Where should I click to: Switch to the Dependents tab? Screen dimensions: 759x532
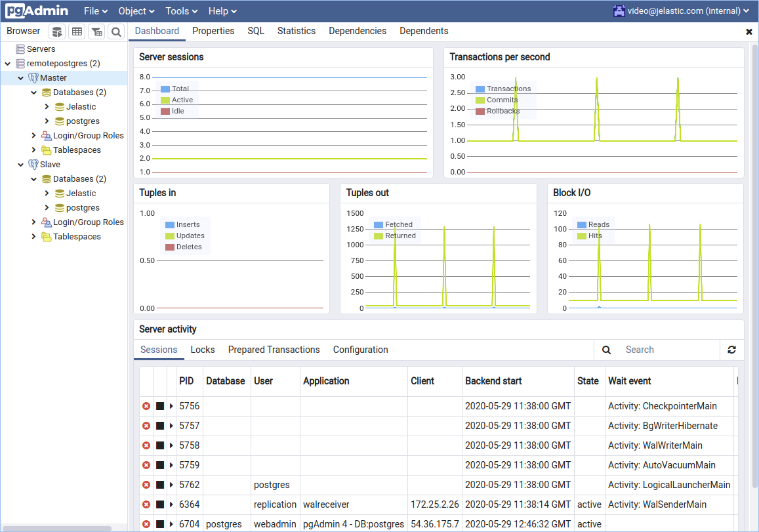coord(424,31)
